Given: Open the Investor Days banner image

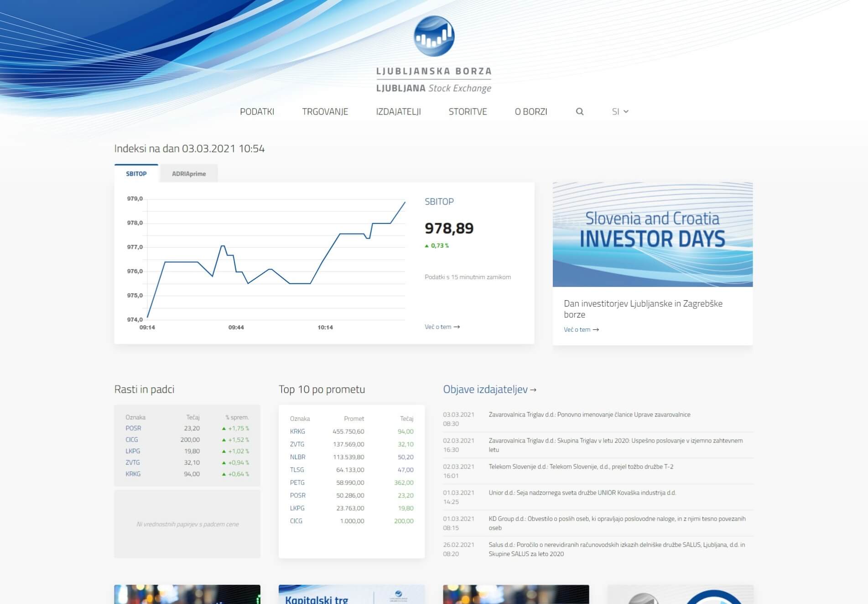Looking at the screenshot, I should [652, 234].
